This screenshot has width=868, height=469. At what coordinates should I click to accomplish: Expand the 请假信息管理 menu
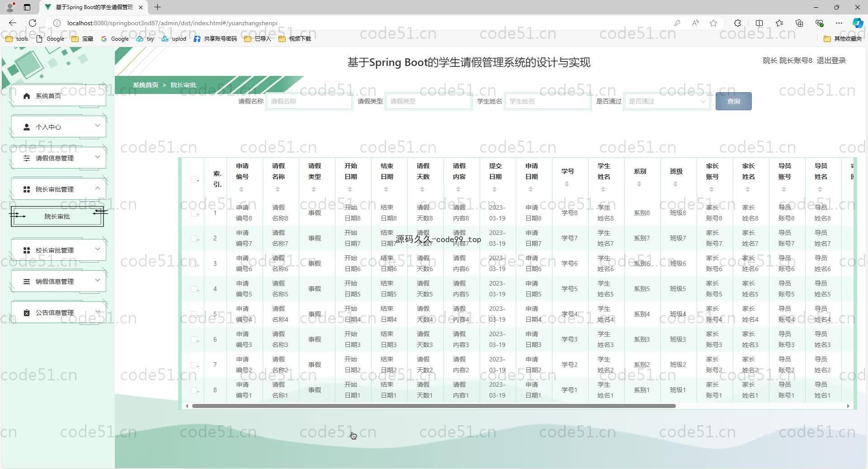point(58,158)
